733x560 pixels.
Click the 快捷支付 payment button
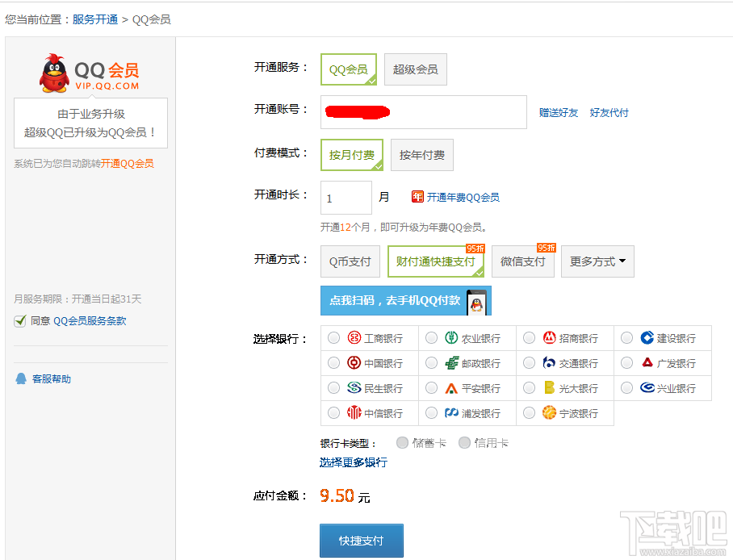point(361,541)
